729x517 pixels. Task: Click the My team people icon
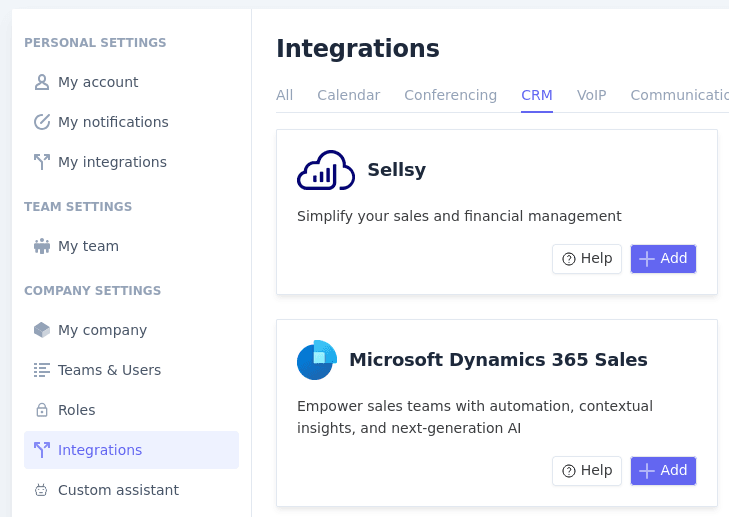pos(42,246)
